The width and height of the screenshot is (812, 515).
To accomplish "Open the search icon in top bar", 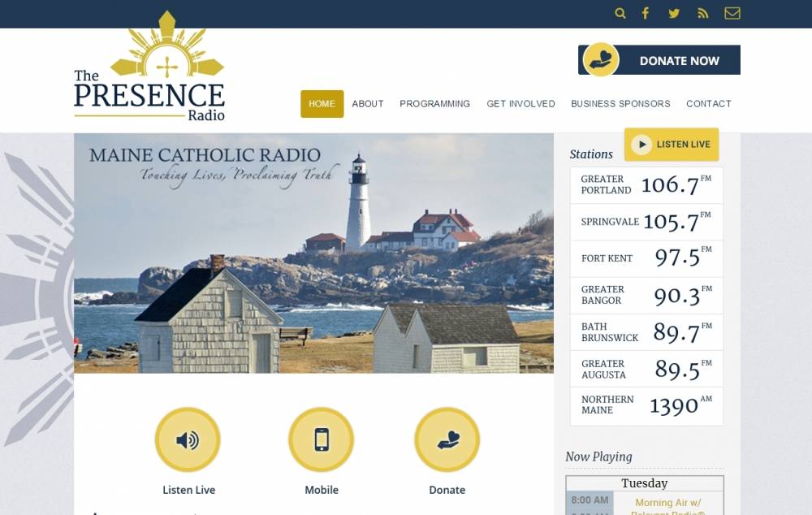I will pos(620,14).
